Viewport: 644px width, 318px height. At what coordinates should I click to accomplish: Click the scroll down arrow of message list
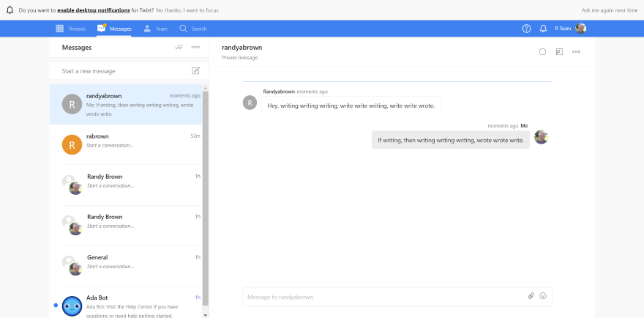(206, 315)
